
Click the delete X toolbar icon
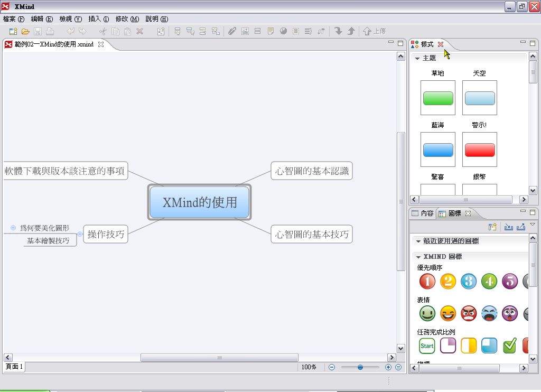[x=139, y=31]
